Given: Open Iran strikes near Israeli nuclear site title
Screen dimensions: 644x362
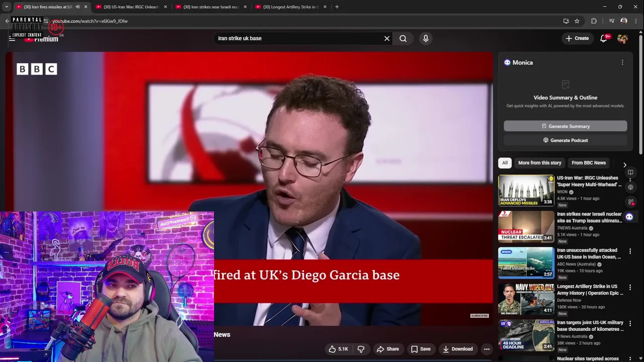Looking at the screenshot, I should tap(589, 217).
